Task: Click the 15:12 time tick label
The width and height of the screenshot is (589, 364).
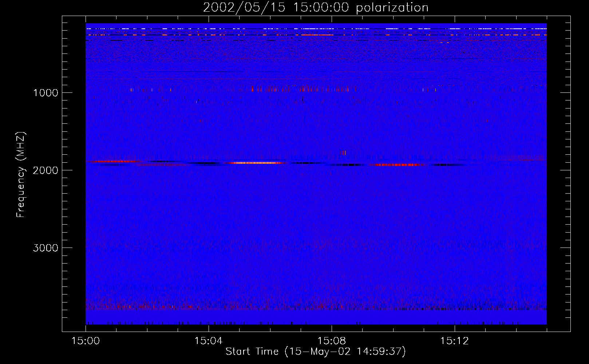Action: [x=455, y=341]
